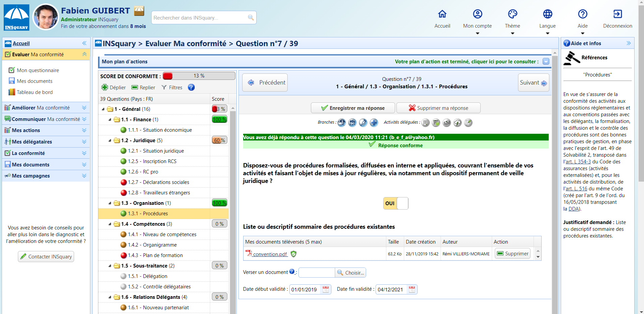Open Filtres for the questions list
This screenshot has height=314, width=644.
(172, 88)
